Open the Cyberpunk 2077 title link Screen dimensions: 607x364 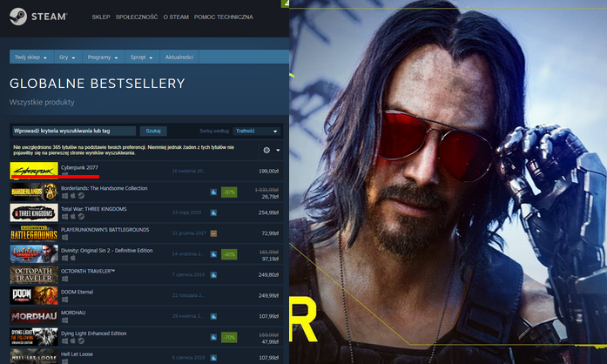click(x=79, y=167)
